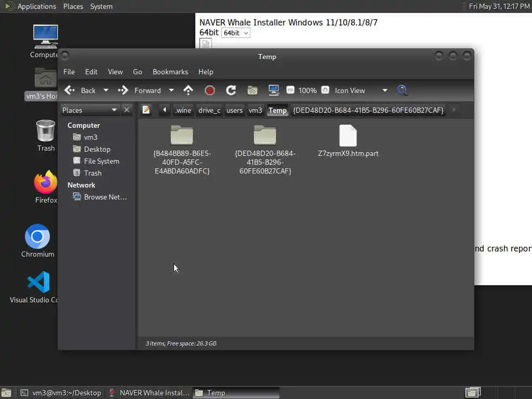Image resolution: width=532 pixels, height=399 pixels.
Task: Click the Search magnifier icon
Action: 402,90
